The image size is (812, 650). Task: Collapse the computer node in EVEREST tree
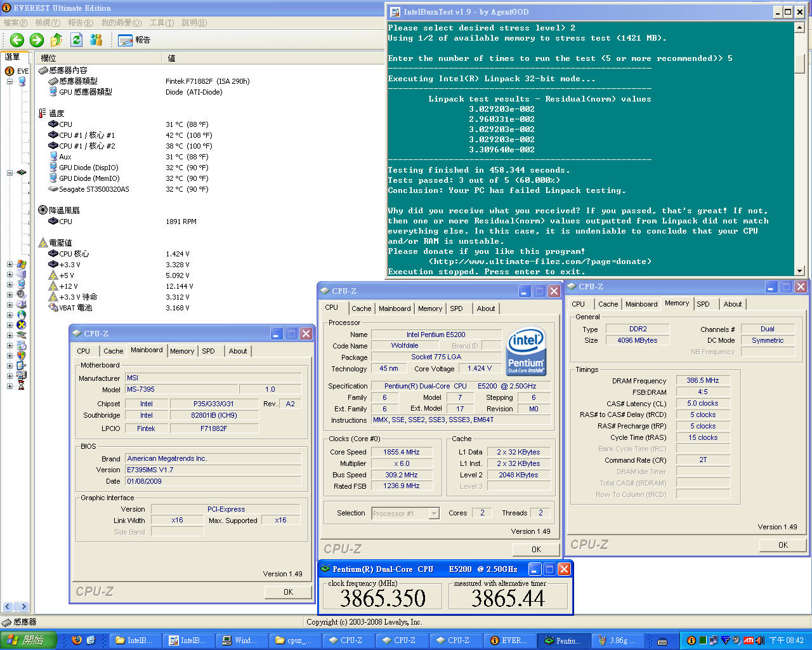coord(10,81)
